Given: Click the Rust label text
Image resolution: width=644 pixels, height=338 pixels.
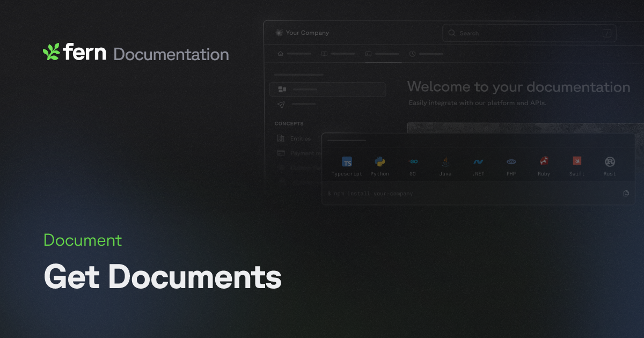Looking at the screenshot, I should coord(610,174).
